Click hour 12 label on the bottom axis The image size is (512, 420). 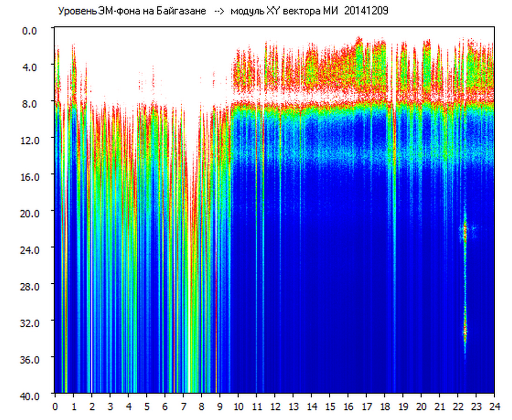(275, 406)
